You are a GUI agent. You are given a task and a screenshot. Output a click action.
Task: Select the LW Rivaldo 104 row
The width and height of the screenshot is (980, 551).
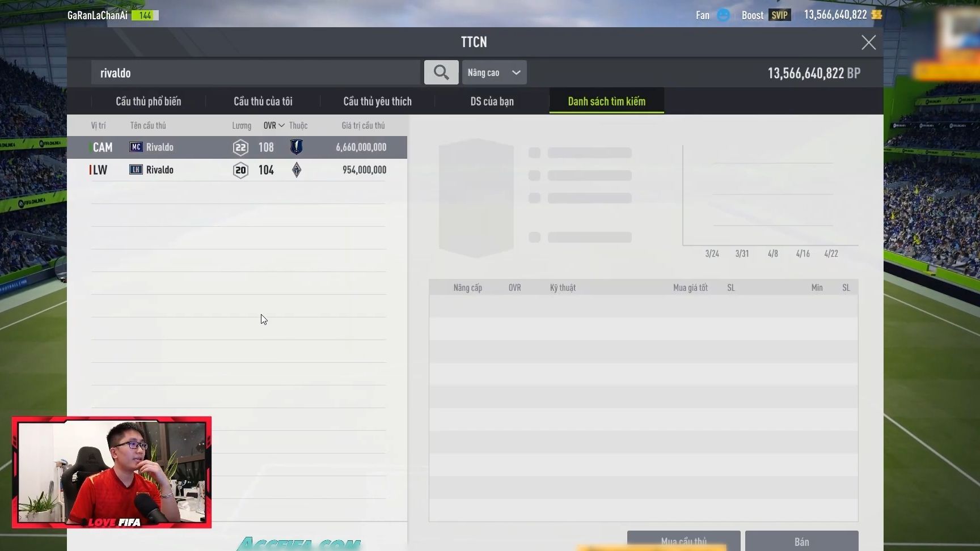(237, 170)
